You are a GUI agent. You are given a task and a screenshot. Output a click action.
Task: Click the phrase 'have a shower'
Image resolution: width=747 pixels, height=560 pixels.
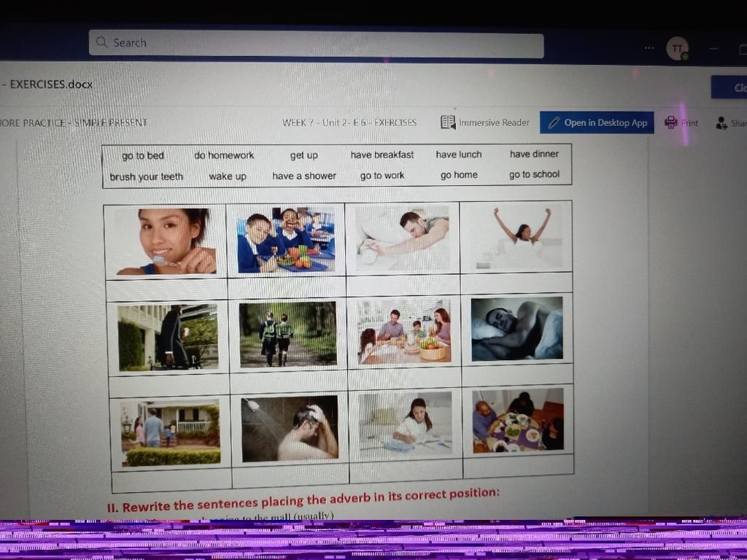point(304,176)
